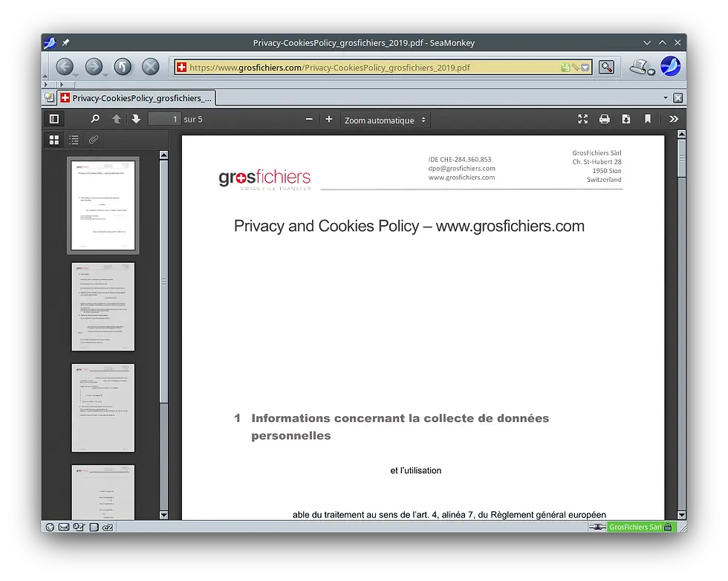Go to the next PDF page
Screen dimensions: 728x581
point(135,119)
